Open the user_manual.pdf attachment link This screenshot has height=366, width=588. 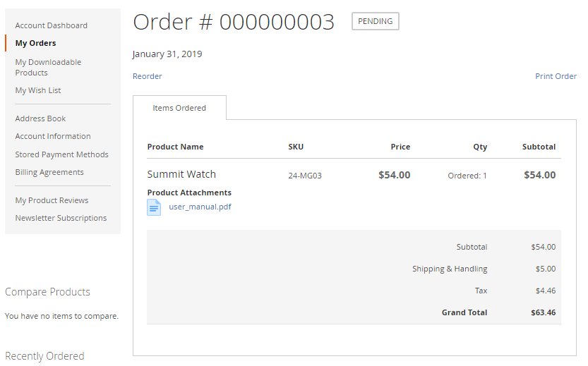[x=200, y=207]
